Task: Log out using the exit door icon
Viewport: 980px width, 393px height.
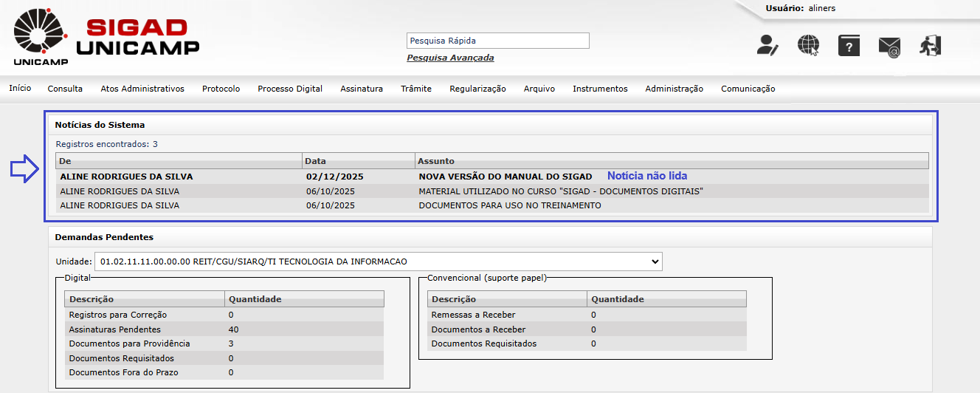Action: coord(930,46)
